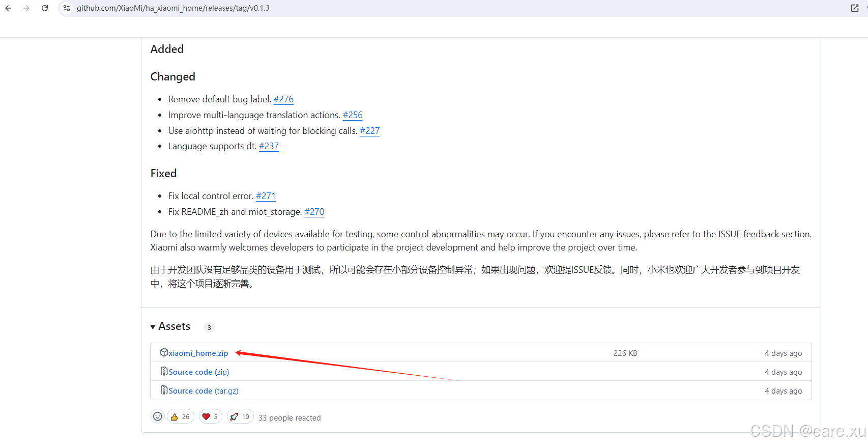Viewport: 868px width, 446px height.
Task: Click assets count badge '3'
Action: coord(209,327)
